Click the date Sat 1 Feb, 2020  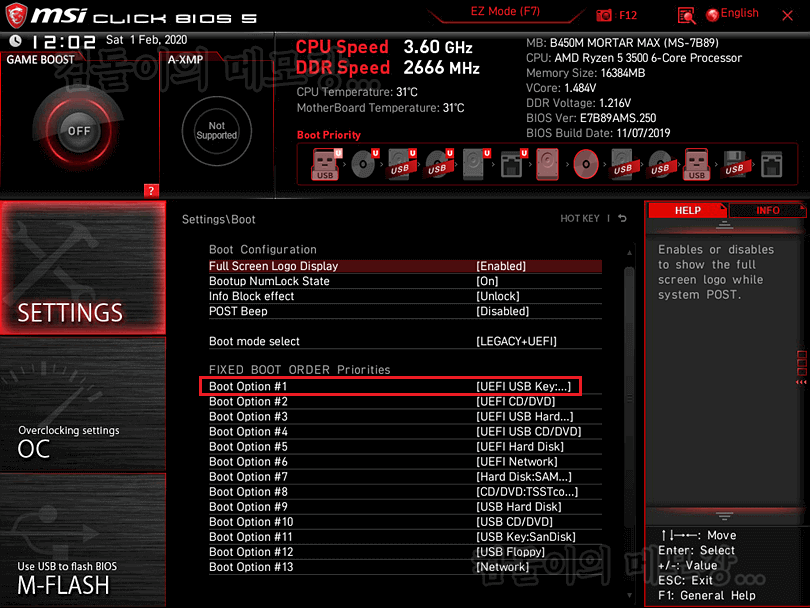pos(146,40)
